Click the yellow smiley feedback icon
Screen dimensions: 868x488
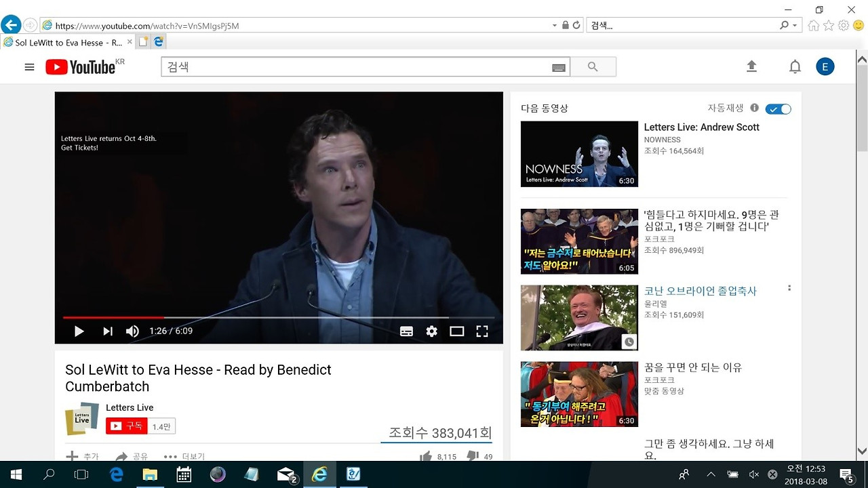(x=859, y=26)
